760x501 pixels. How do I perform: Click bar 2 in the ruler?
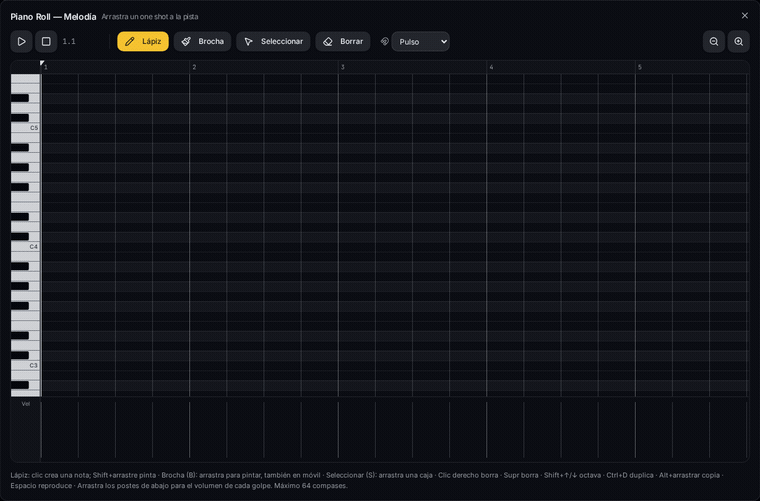coord(194,67)
